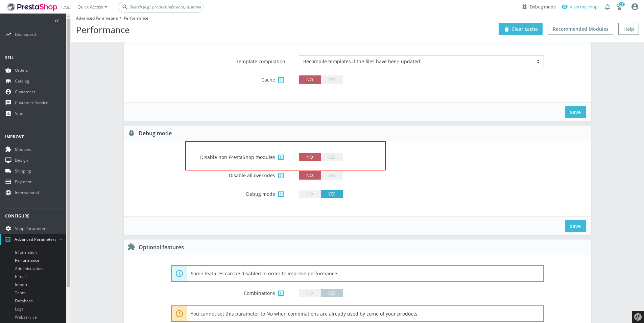The height and width of the screenshot is (323, 644).
Task: Click the Clear cache button
Action: pos(520,29)
